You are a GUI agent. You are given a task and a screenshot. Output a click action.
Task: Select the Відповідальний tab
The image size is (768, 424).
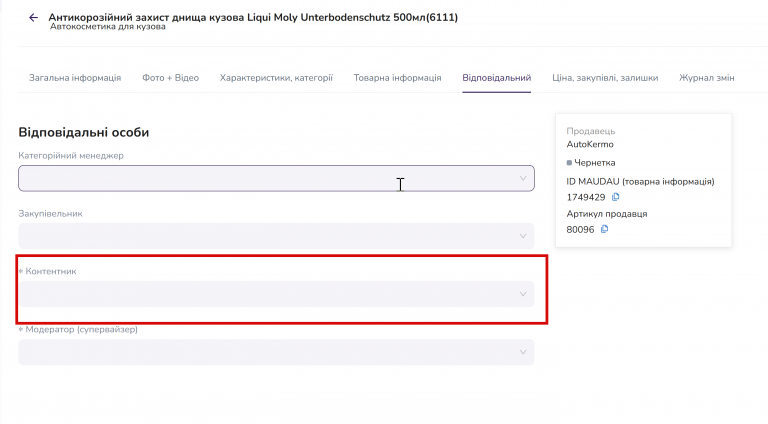click(497, 78)
